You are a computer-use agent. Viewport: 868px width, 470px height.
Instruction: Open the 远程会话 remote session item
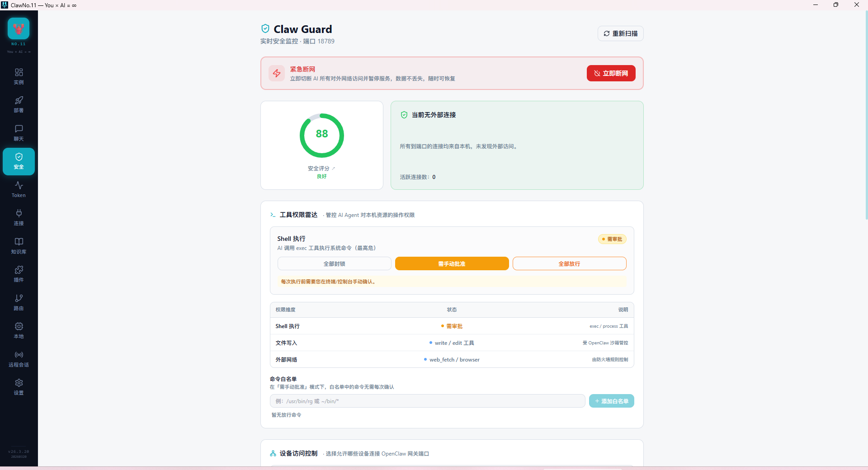coord(19,359)
